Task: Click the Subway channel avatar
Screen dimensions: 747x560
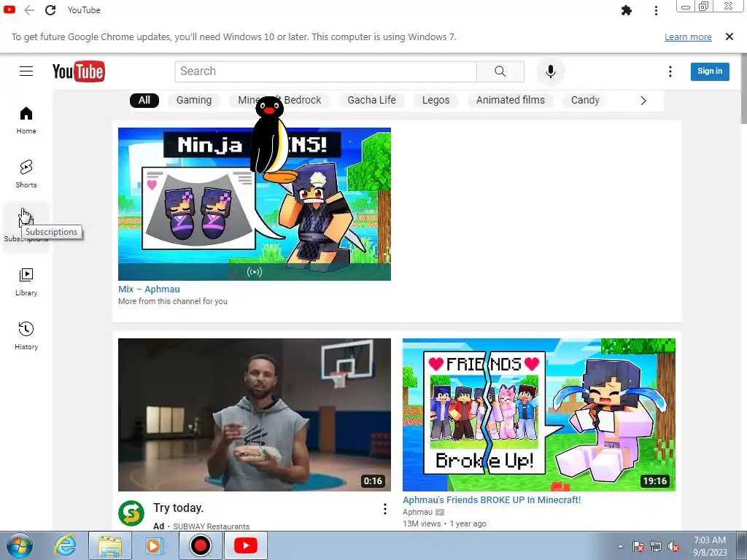Action: pyautogui.click(x=131, y=513)
